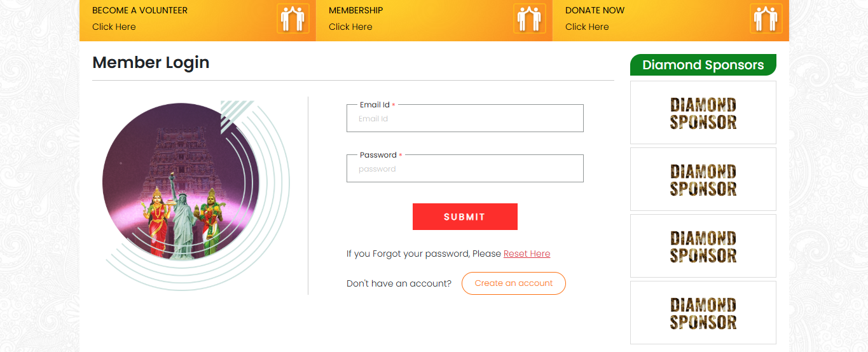Click the Member Login heading
This screenshot has width=868, height=352.
(151, 62)
